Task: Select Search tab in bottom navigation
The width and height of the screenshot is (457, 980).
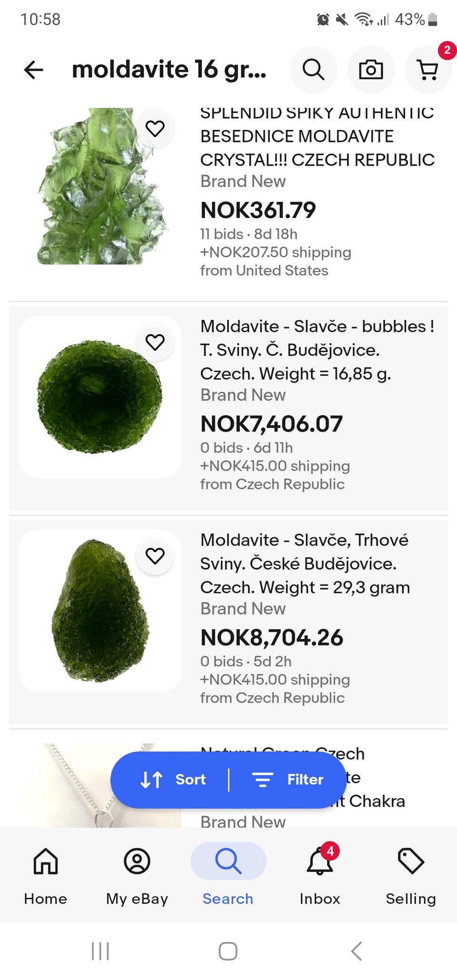Action: (x=228, y=875)
